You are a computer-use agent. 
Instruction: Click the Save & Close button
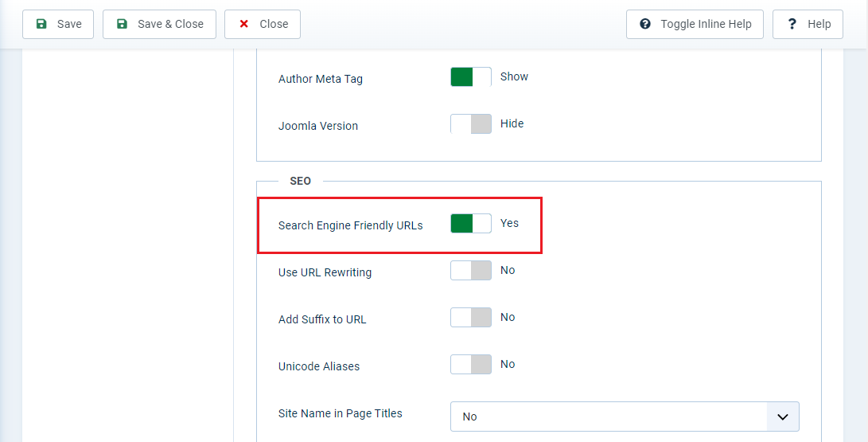coord(159,25)
